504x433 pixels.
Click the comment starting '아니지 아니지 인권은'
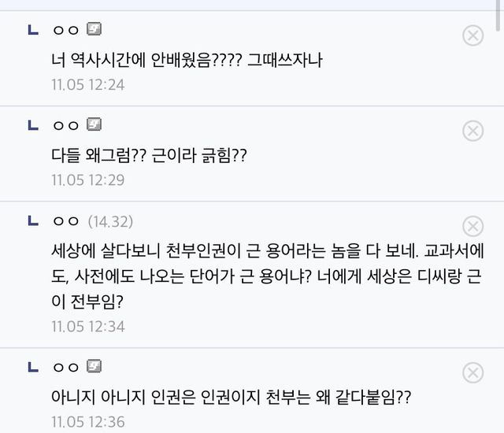click(x=230, y=398)
